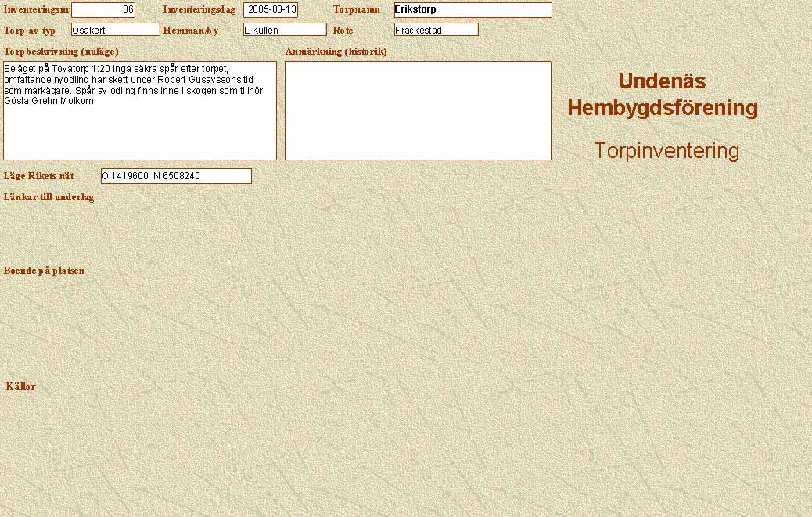
Task: Click the Läge Rikets nät label
Action: coord(38,176)
